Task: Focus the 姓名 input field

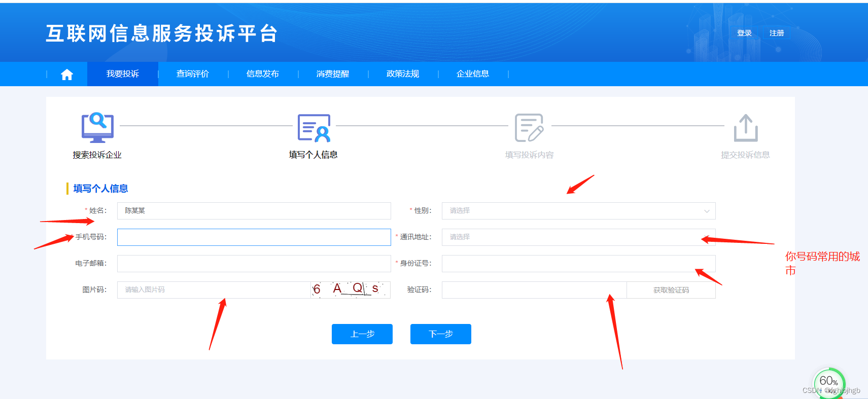Action: pyautogui.click(x=254, y=211)
